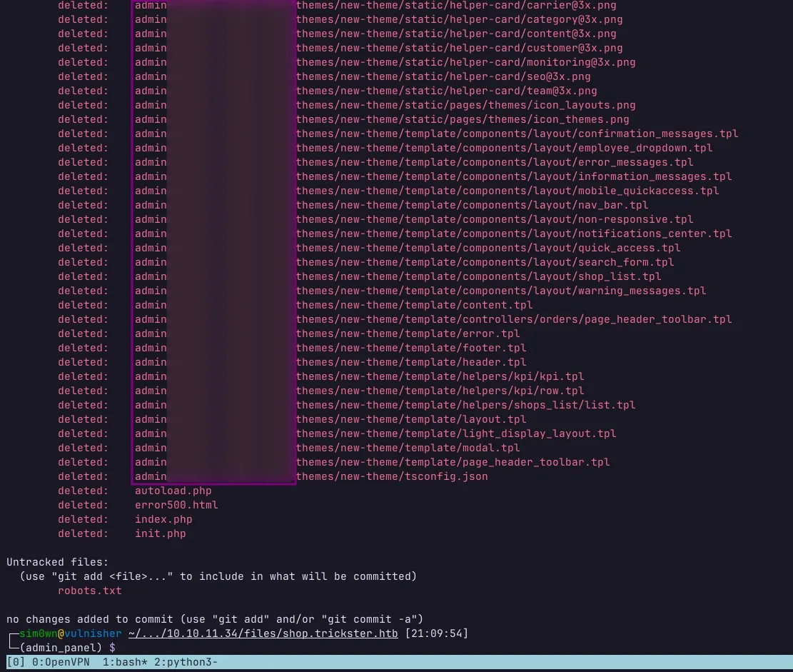Screen dimensions: 793x672
Task: Click the non-responsive.tpl path
Action: (495, 219)
